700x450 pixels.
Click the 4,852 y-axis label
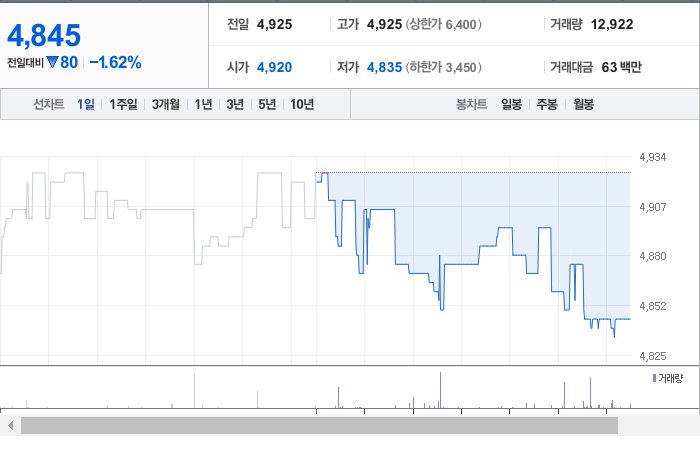[x=653, y=306]
